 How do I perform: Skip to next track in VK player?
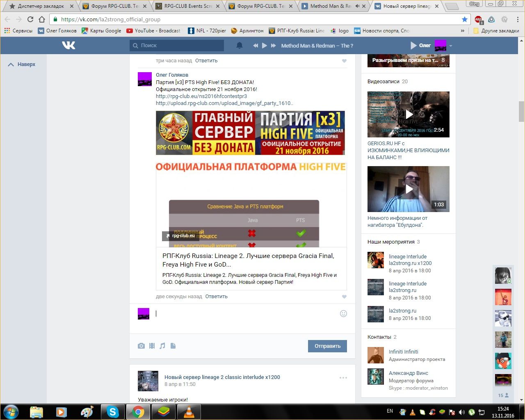coord(274,46)
